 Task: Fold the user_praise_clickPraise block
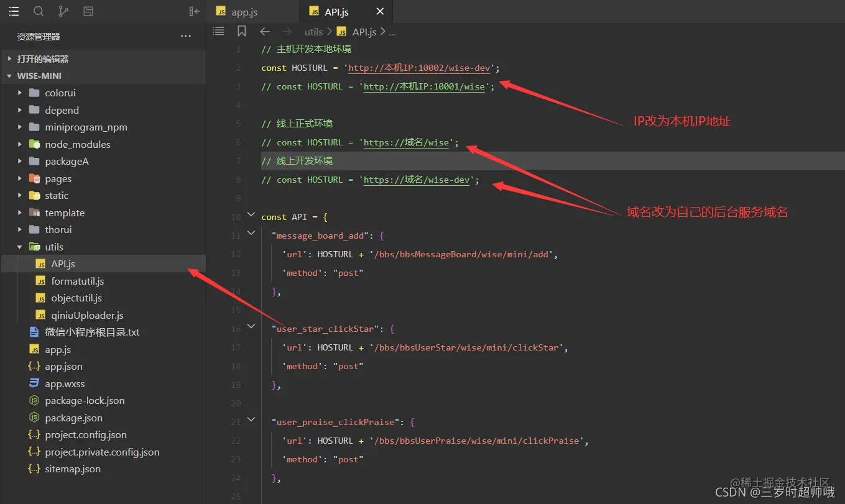[x=251, y=420]
